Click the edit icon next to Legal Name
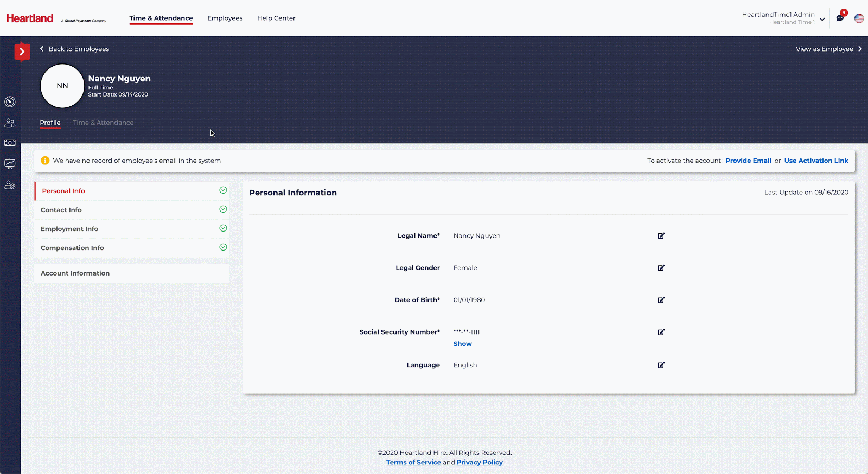868x474 pixels. pyautogui.click(x=661, y=236)
